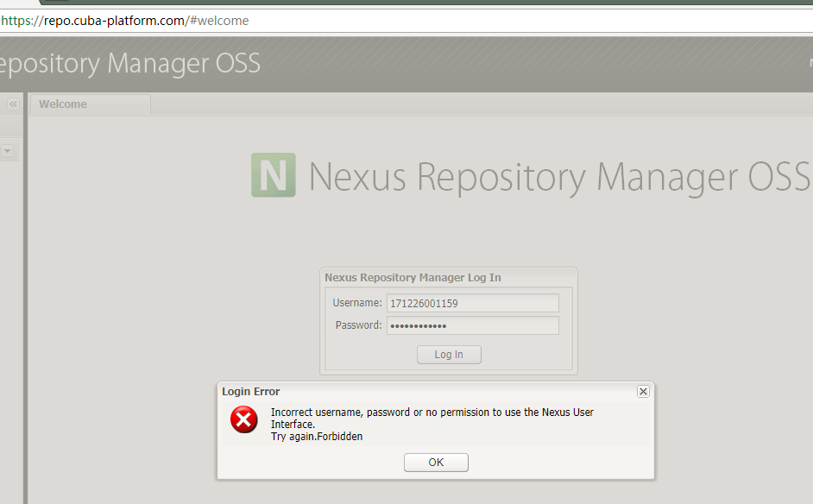This screenshot has height=504, width=813.
Task: Focus the Username input field
Action: pyautogui.click(x=473, y=303)
